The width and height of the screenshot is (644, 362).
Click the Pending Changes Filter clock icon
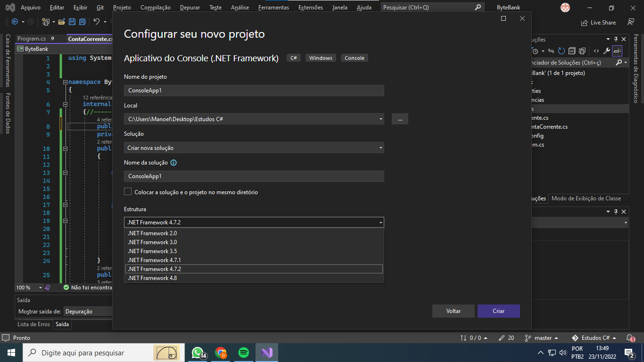535,50
